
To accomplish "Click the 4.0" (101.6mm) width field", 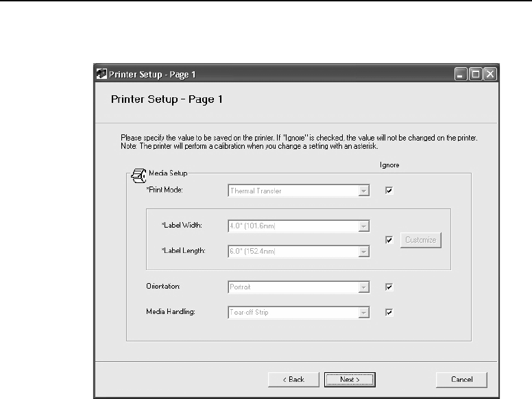I will pos(299,226).
